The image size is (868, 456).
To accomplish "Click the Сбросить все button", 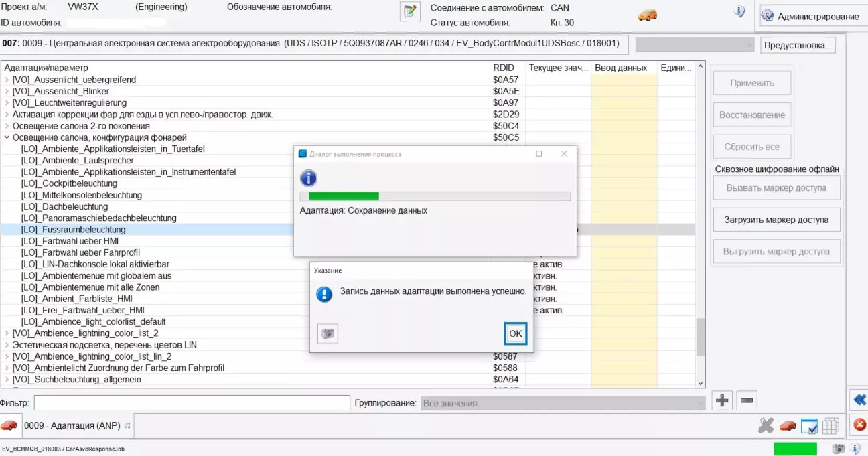I will point(752,147).
